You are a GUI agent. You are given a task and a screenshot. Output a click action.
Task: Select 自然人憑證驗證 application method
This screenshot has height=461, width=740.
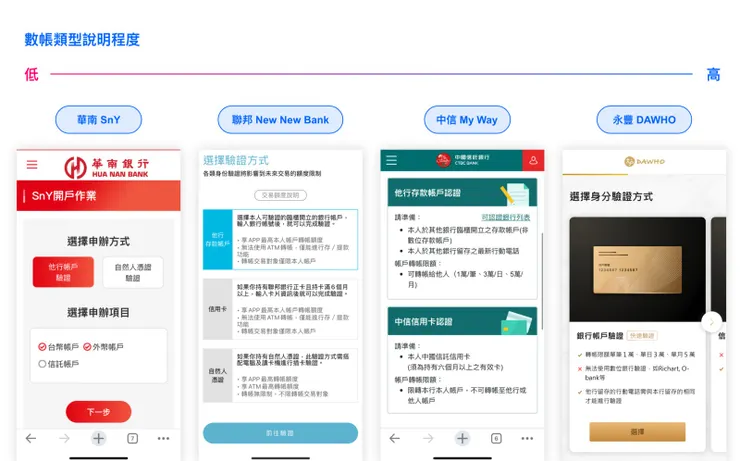click(133, 272)
